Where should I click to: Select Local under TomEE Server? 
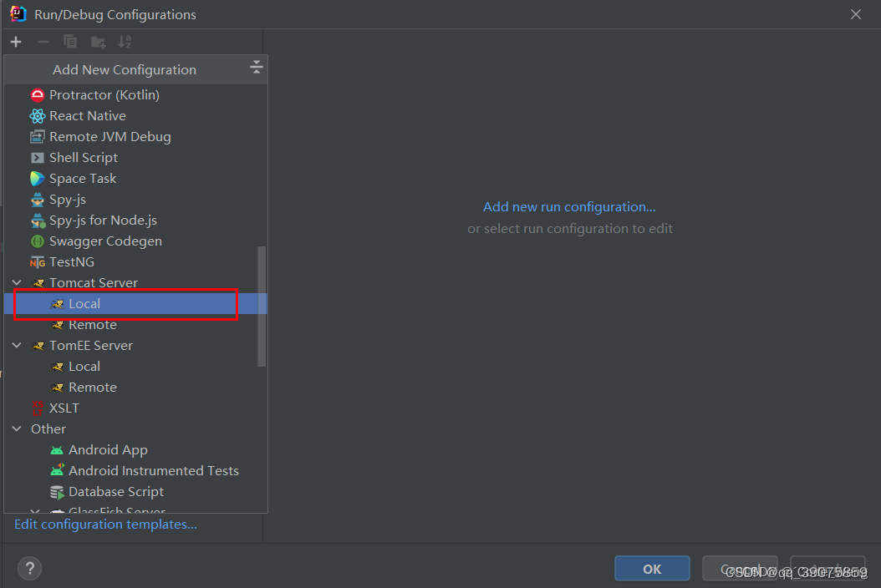click(x=135, y=366)
